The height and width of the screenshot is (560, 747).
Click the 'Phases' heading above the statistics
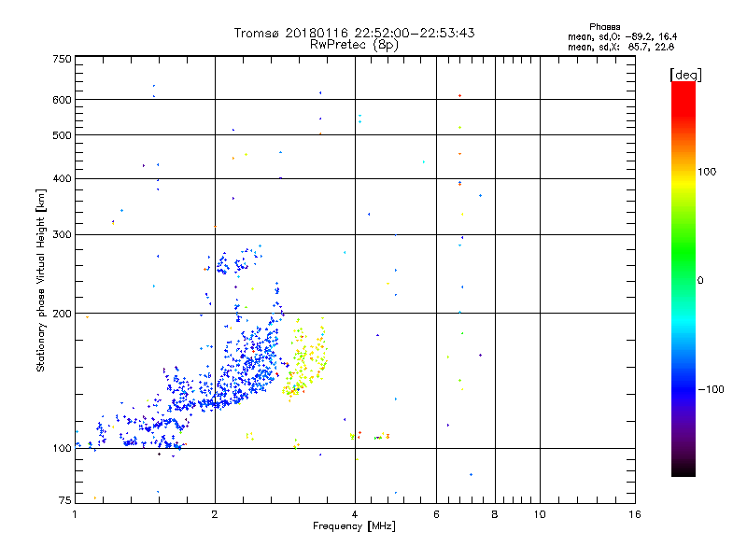pos(604,27)
